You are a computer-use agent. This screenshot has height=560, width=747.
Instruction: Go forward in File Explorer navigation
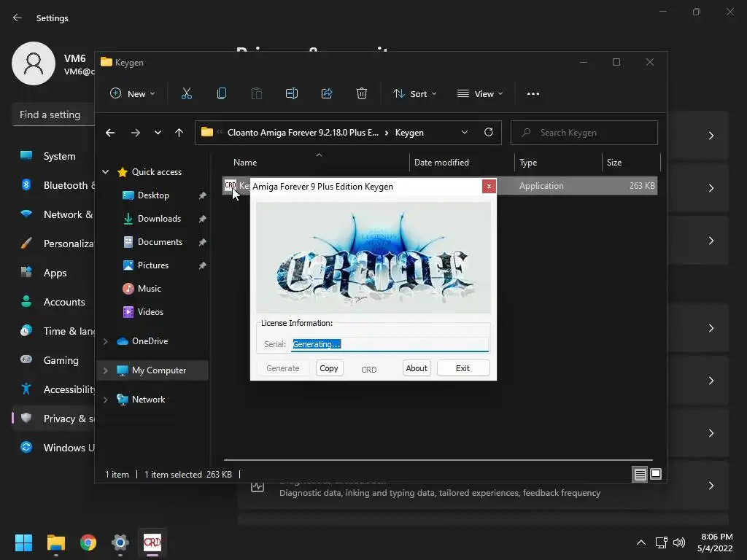click(136, 133)
